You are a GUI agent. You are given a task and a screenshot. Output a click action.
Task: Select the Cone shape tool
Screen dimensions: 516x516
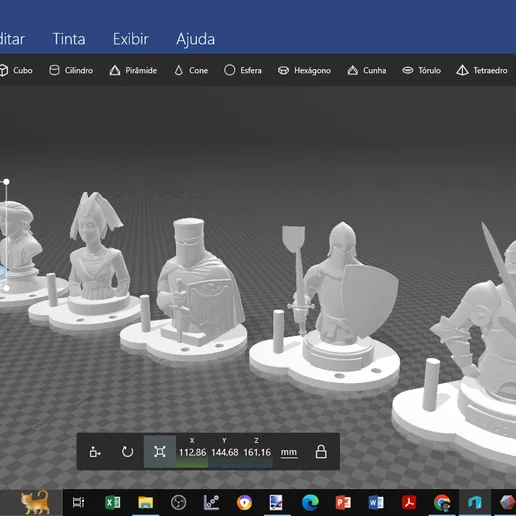click(x=191, y=70)
